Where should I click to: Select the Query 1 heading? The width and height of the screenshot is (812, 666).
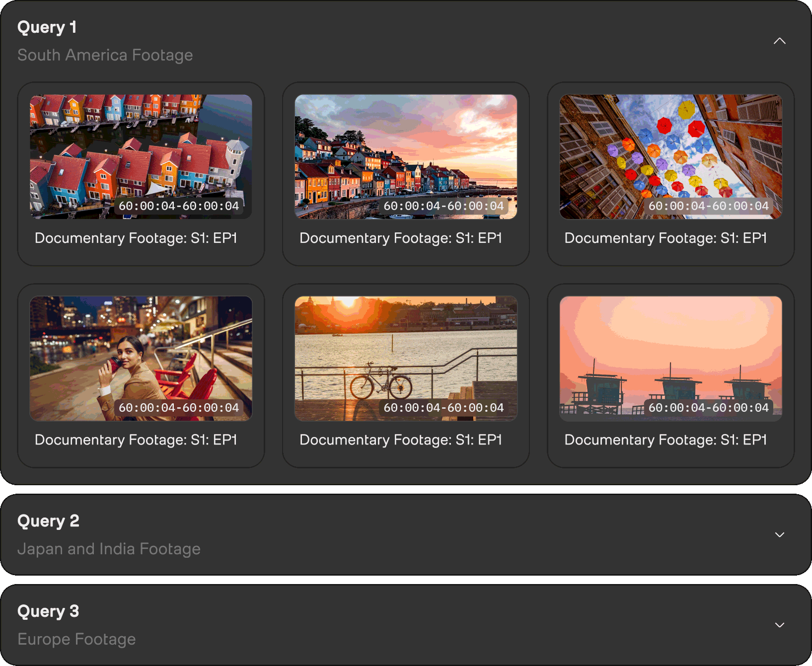click(x=47, y=27)
